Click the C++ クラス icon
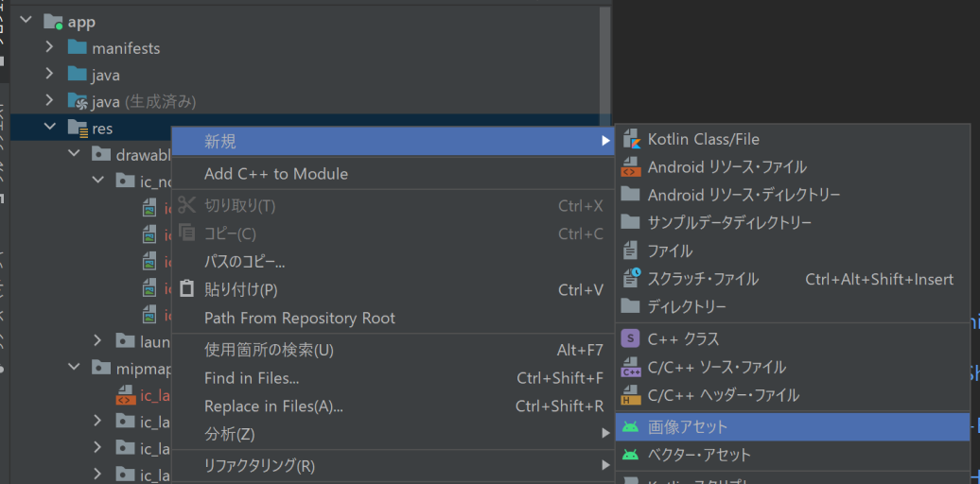The image size is (980, 484). coord(630,338)
